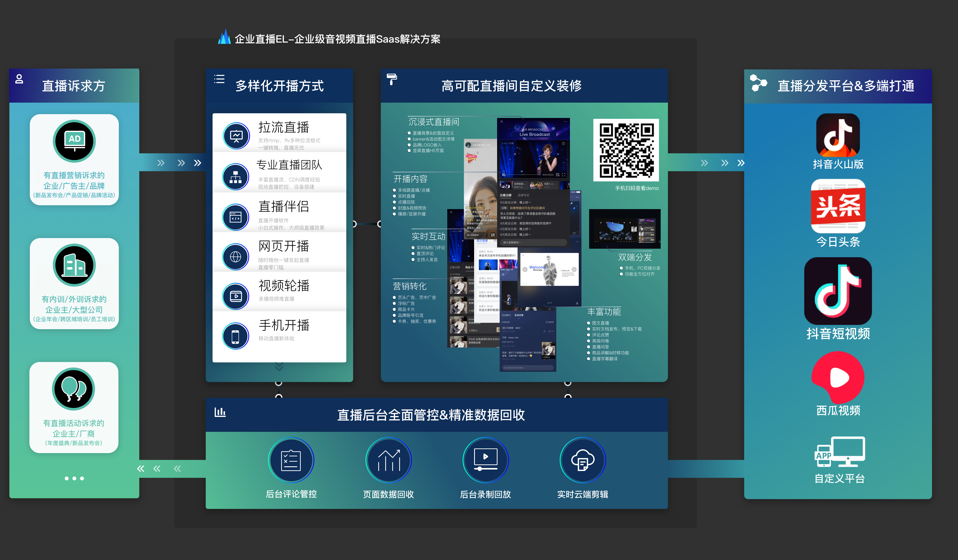This screenshot has height=560, width=958.
Task: Click the 拉流直播 presentation screen icon
Action: click(x=236, y=136)
